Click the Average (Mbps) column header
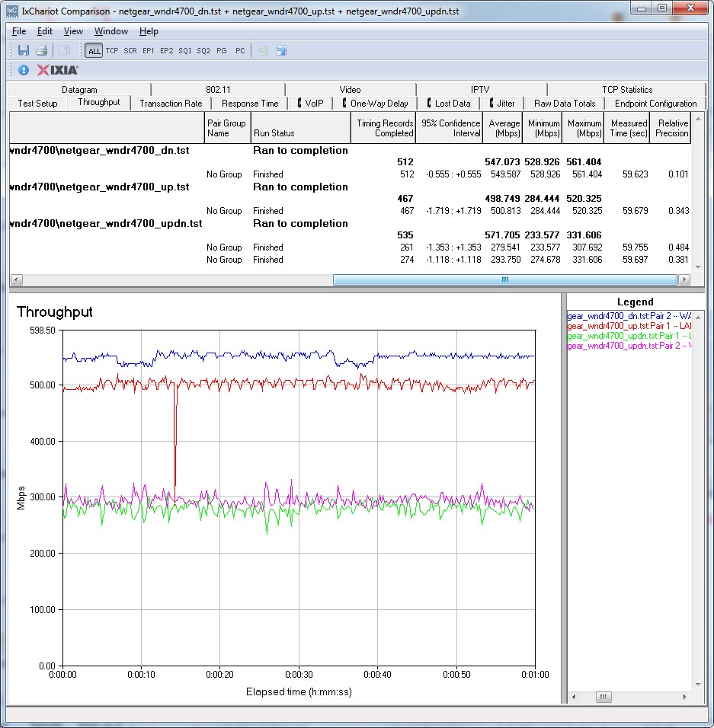The image size is (714, 728). [503, 128]
